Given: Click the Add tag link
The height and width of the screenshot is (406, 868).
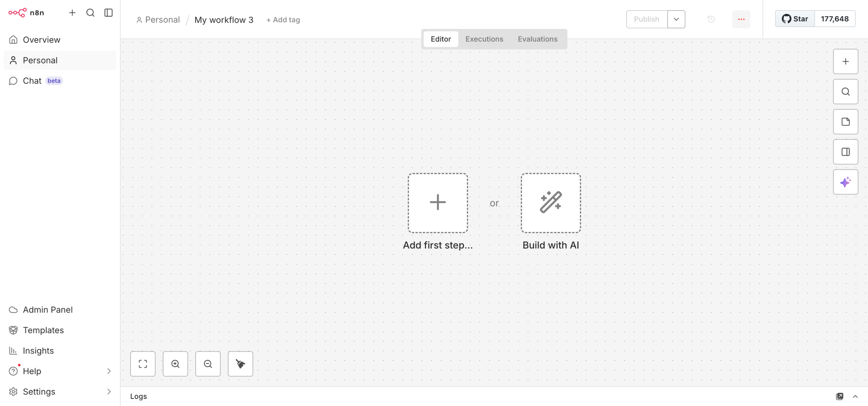Looking at the screenshot, I should tap(283, 20).
